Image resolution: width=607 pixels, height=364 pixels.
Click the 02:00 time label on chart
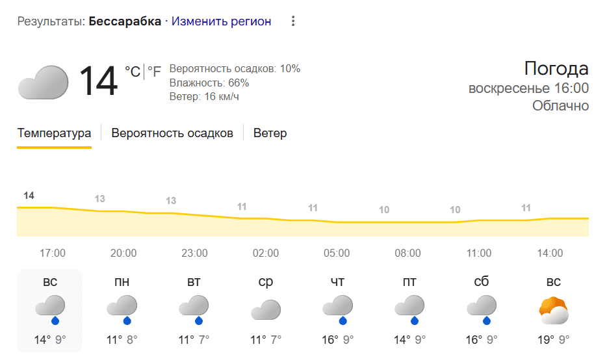click(x=266, y=253)
